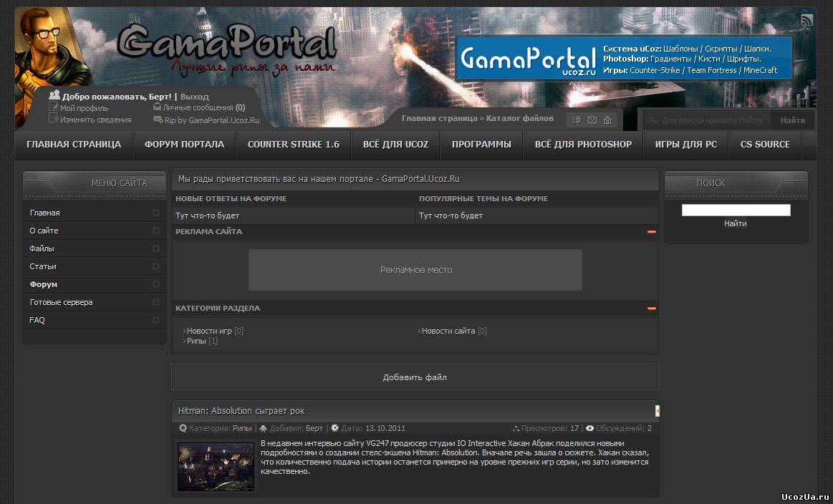Screen dimensions: 833x504
Task: Open the Новости игр category
Action: pos(209,331)
